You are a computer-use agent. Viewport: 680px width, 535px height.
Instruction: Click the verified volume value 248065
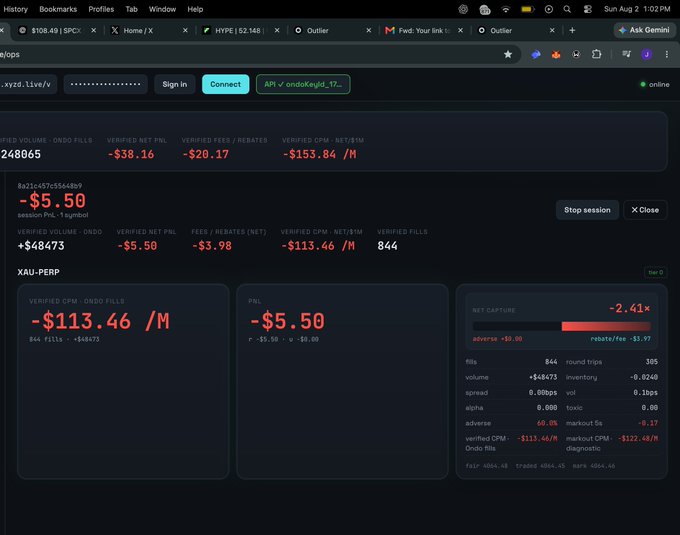(20, 154)
